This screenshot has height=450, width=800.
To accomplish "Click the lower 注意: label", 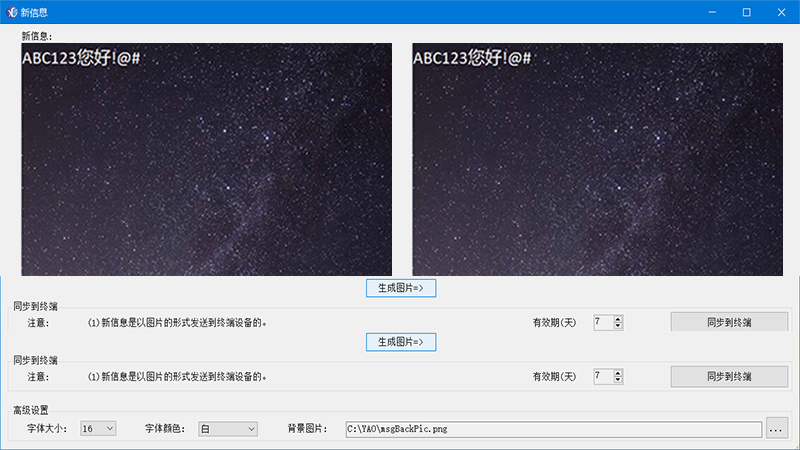I will click(x=38, y=377).
